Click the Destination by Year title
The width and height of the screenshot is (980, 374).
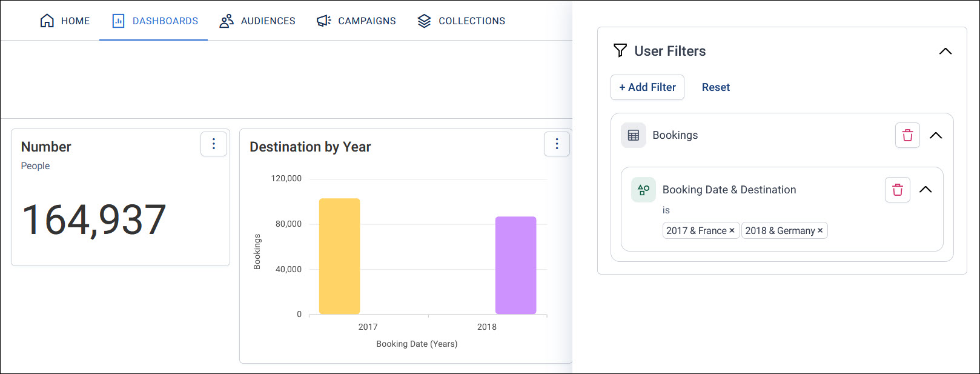310,147
